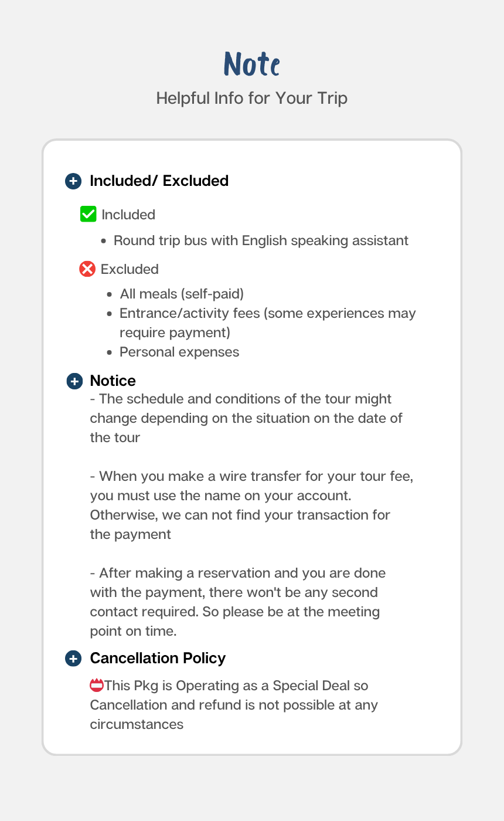
Task: Collapse the Notice section heading
Action: (113, 381)
